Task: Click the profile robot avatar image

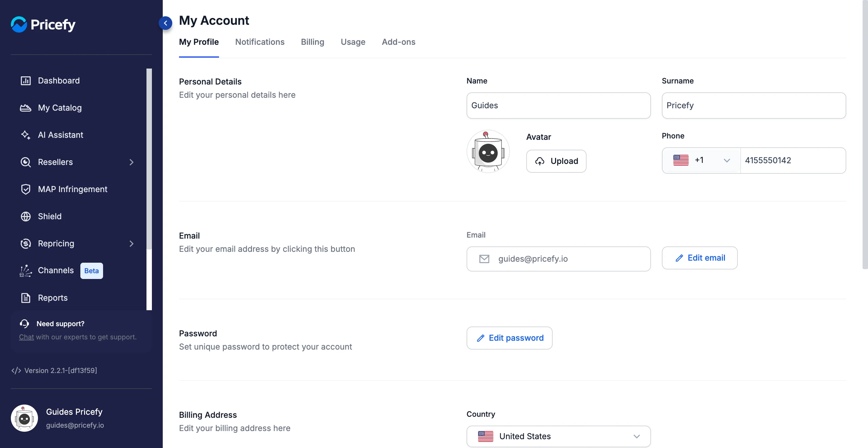Action: (x=488, y=151)
